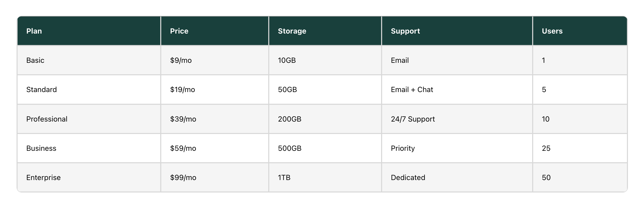Click the $99/mo price value
This screenshot has width=644, height=208.
click(183, 177)
